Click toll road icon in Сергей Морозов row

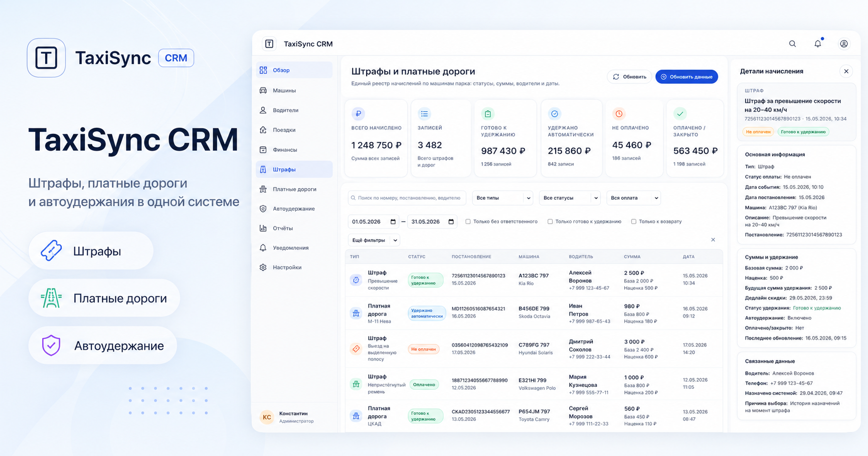[356, 416]
